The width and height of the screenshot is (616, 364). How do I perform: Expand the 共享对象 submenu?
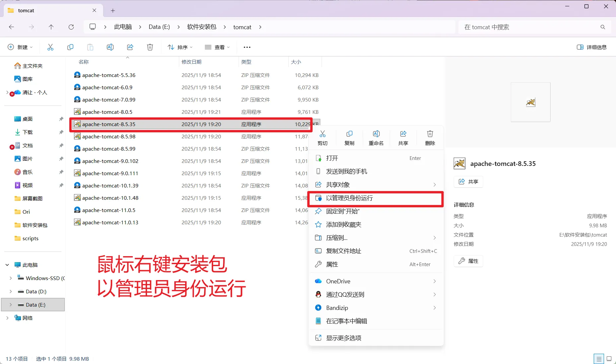pos(434,184)
